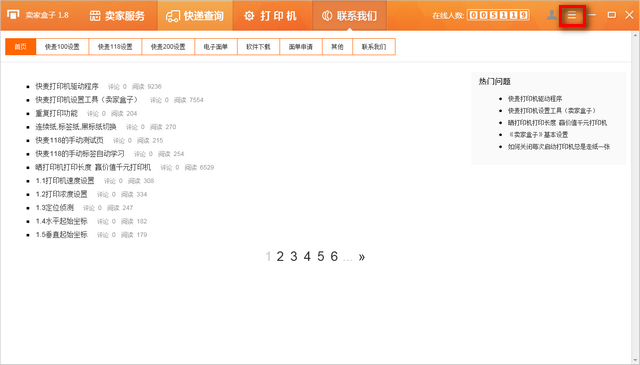Open the hamburger menu icon

pos(571,16)
